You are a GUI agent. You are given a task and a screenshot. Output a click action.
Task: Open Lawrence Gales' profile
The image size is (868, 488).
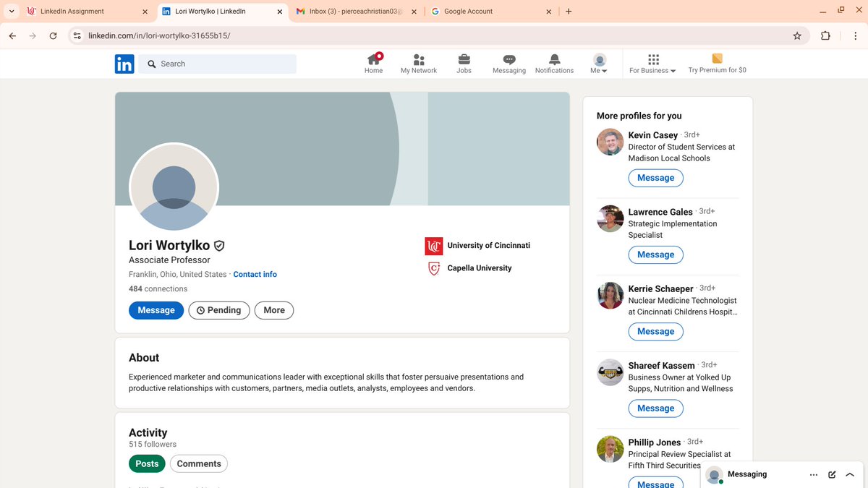(660, 212)
